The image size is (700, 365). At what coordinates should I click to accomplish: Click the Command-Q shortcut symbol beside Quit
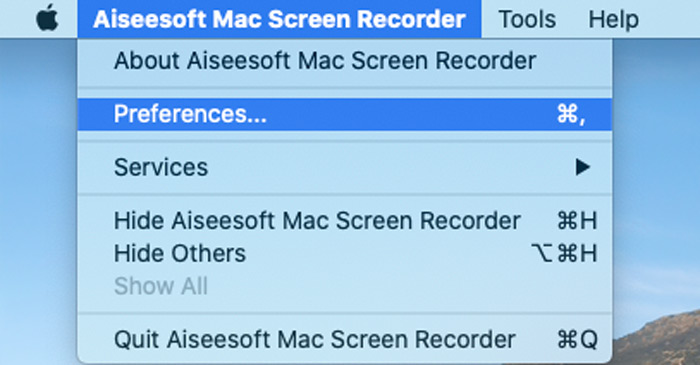577,340
